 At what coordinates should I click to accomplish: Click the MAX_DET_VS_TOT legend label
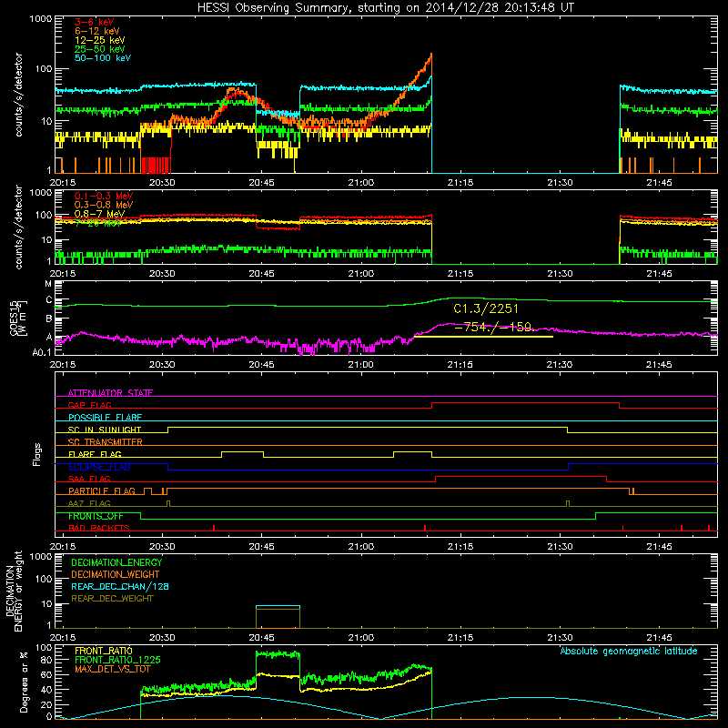click(x=113, y=669)
